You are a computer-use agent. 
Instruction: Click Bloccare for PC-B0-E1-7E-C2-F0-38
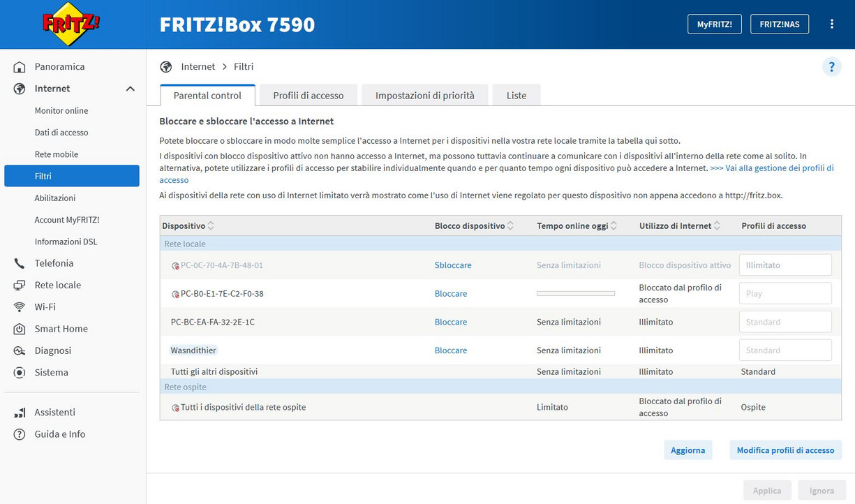coord(451,294)
